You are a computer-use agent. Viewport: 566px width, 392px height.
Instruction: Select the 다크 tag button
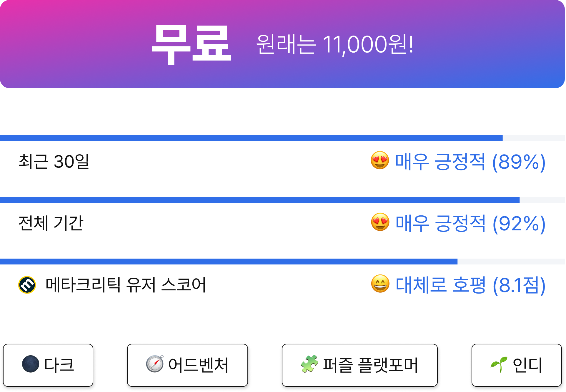click(48, 365)
